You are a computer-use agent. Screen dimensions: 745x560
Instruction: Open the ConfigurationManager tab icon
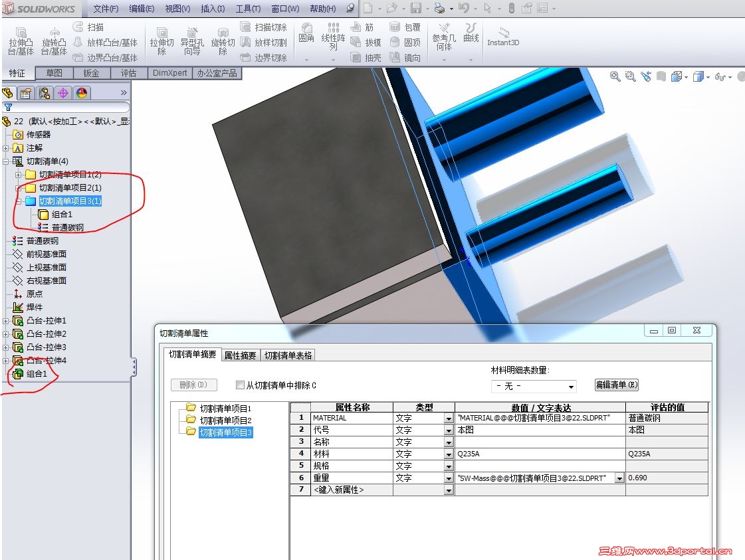[x=44, y=93]
